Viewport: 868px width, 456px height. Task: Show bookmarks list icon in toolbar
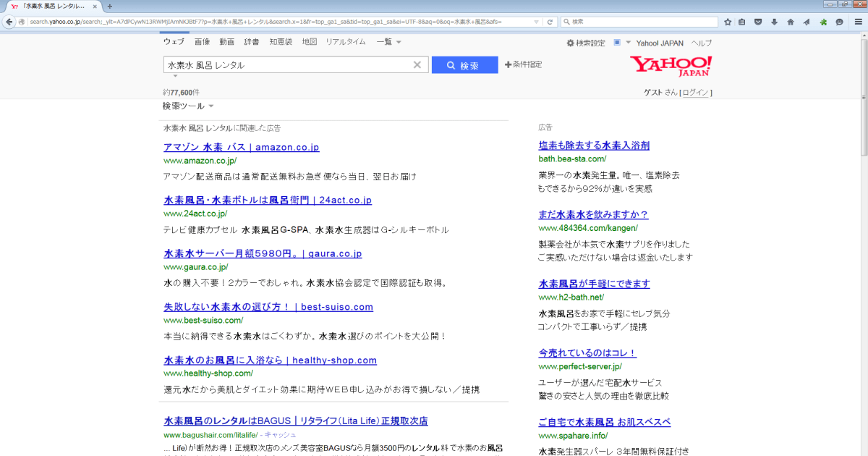click(x=742, y=22)
